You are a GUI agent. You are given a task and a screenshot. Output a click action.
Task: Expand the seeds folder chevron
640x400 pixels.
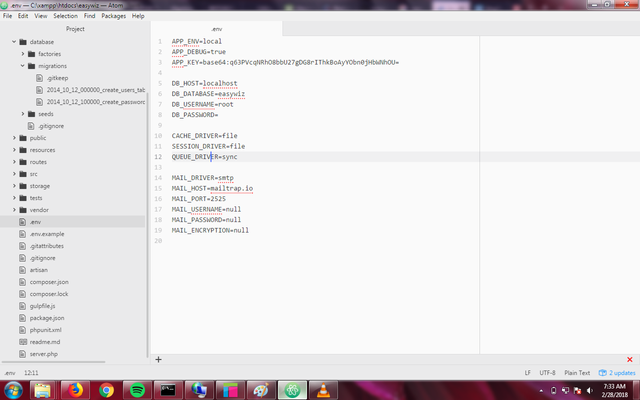tap(23, 114)
